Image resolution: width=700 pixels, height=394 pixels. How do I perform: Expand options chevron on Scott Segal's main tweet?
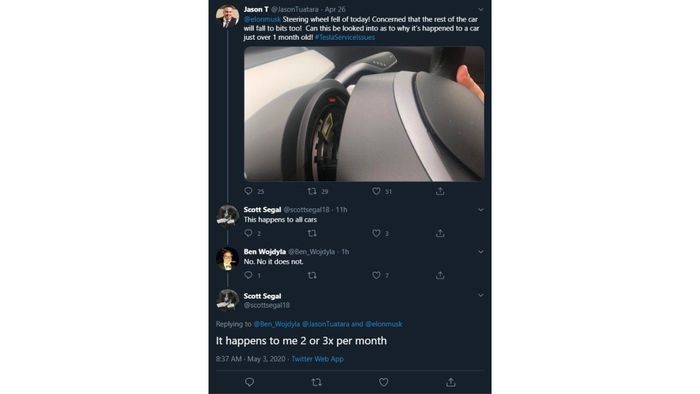(481, 295)
